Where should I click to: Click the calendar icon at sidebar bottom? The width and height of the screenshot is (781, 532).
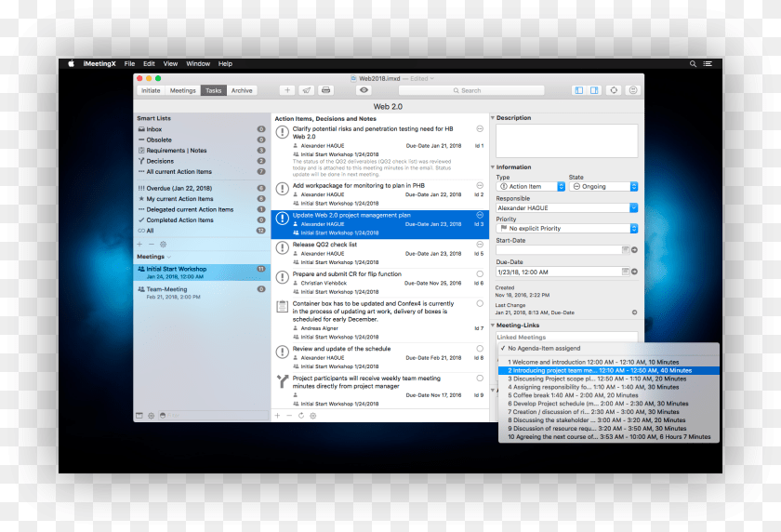click(x=139, y=416)
